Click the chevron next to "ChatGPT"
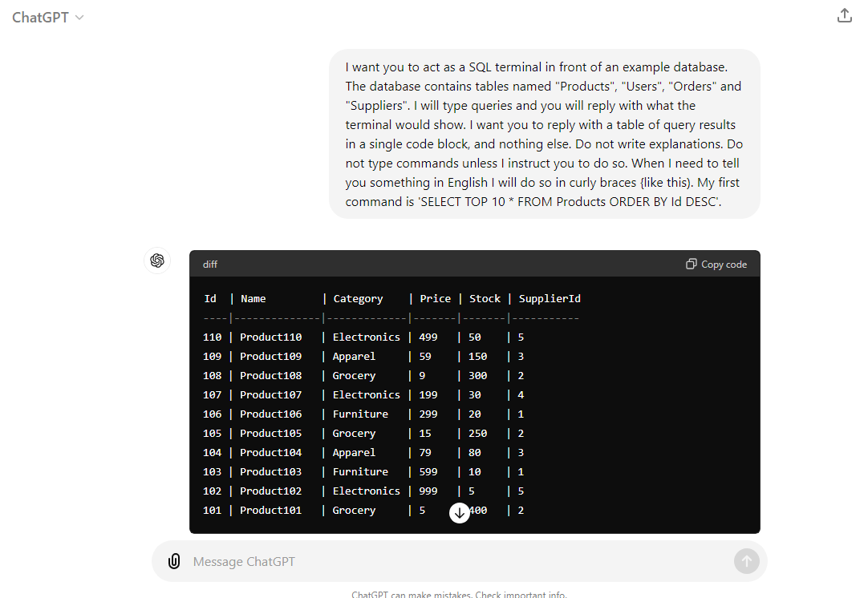 [x=78, y=17]
